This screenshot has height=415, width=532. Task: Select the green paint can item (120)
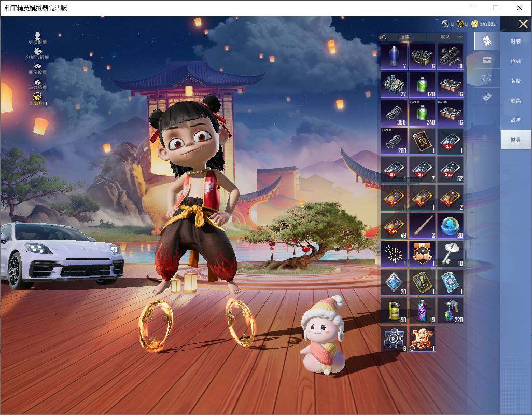422,85
